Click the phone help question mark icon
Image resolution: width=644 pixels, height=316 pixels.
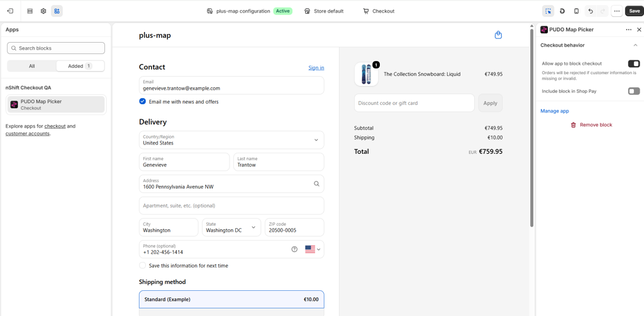294,249
